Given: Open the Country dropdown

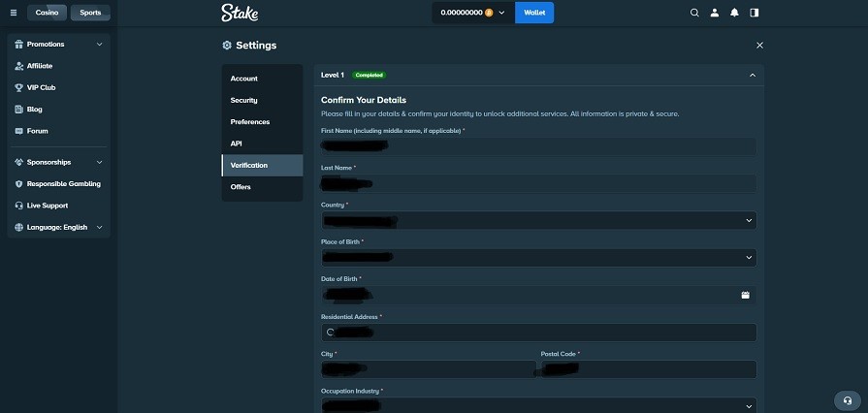Looking at the screenshot, I should 538,220.
